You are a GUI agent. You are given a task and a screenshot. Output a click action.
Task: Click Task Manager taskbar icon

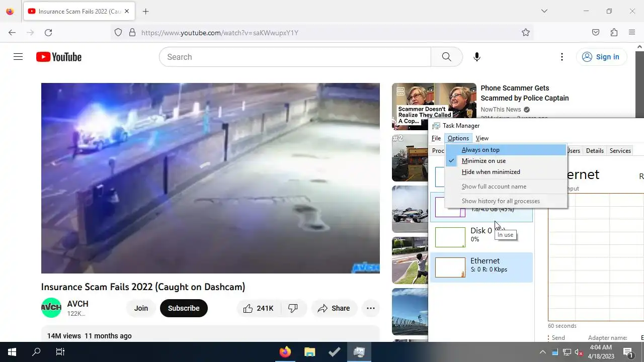point(359,352)
